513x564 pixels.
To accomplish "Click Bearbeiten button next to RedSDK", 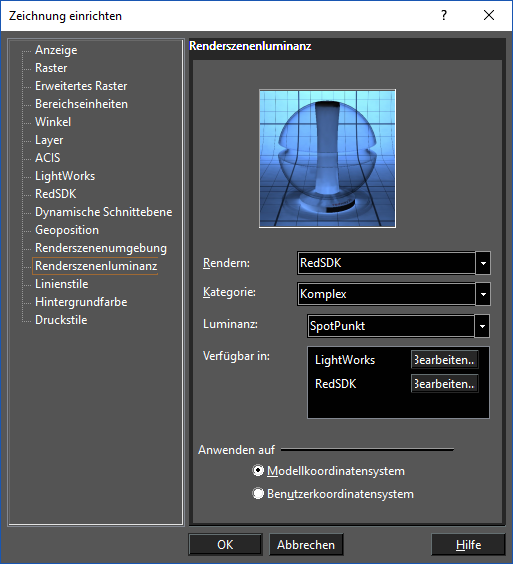I will pos(445,384).
